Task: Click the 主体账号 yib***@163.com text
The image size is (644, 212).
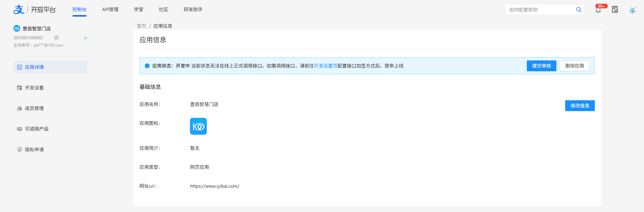Action: click(x=38, y=45)
